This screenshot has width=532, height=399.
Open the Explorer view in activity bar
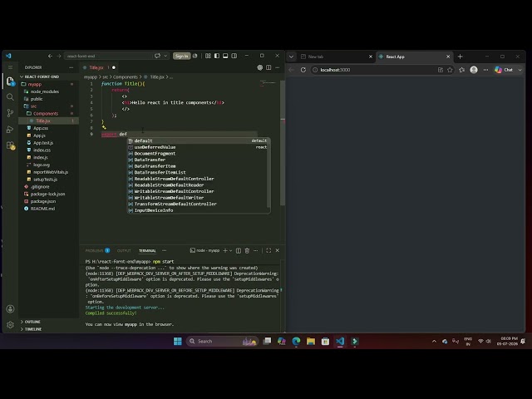(x=10, y=81)
